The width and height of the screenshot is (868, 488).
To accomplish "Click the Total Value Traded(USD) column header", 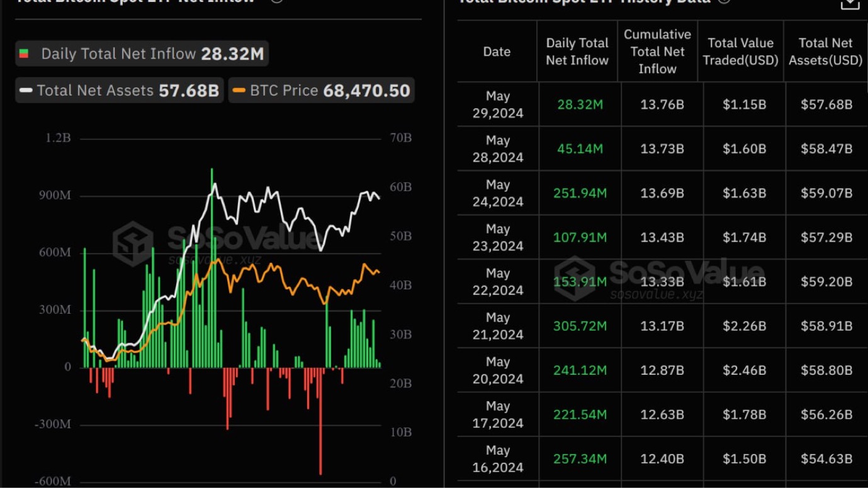I will [740, 52].
